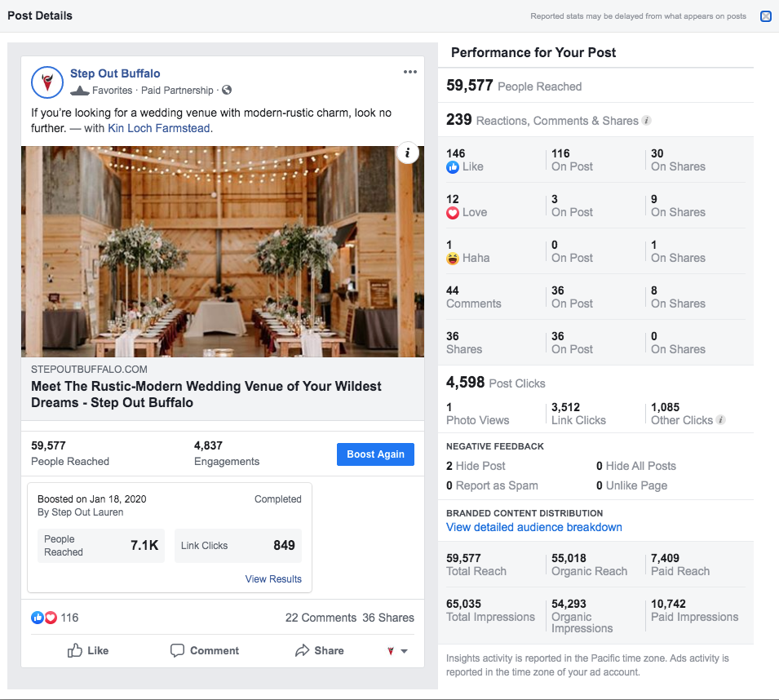
Task: Click the Comment button
Action: click(205, 650)
